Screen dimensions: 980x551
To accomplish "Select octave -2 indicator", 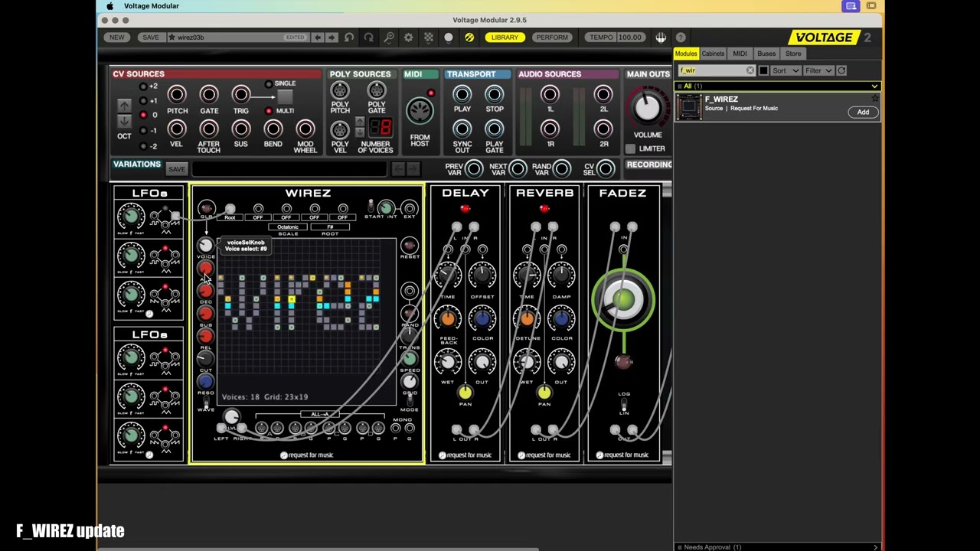I will (143, 145).
